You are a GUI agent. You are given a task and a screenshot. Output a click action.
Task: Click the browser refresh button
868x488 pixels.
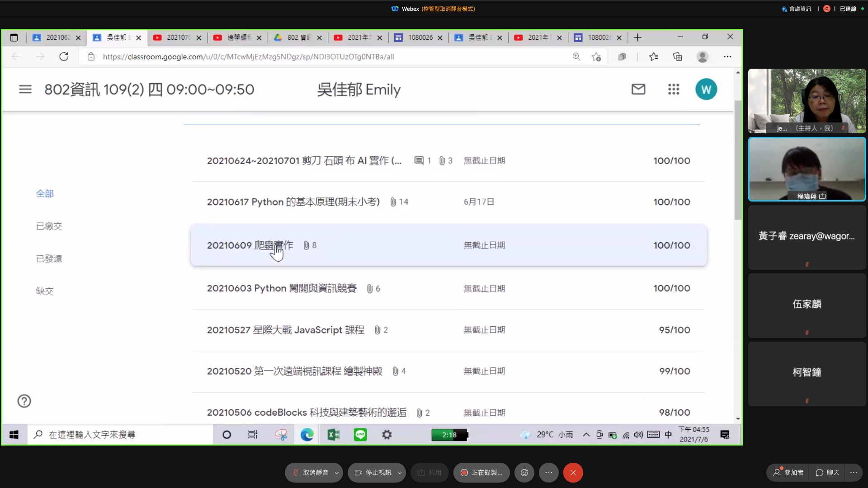click(x=64, y=57)
